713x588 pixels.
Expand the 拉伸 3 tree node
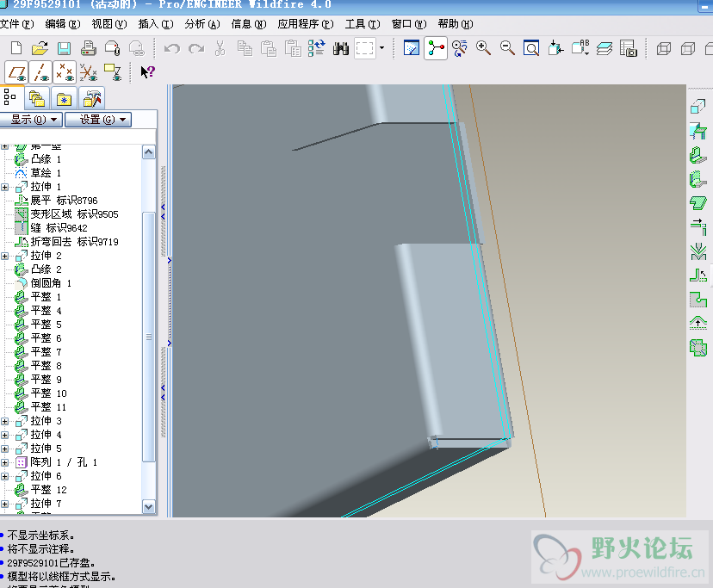click(4, 422)
